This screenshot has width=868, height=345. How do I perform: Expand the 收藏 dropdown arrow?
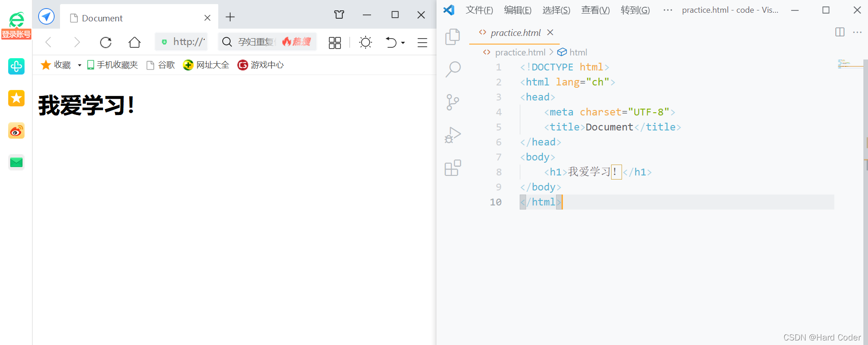click(80, 65)
